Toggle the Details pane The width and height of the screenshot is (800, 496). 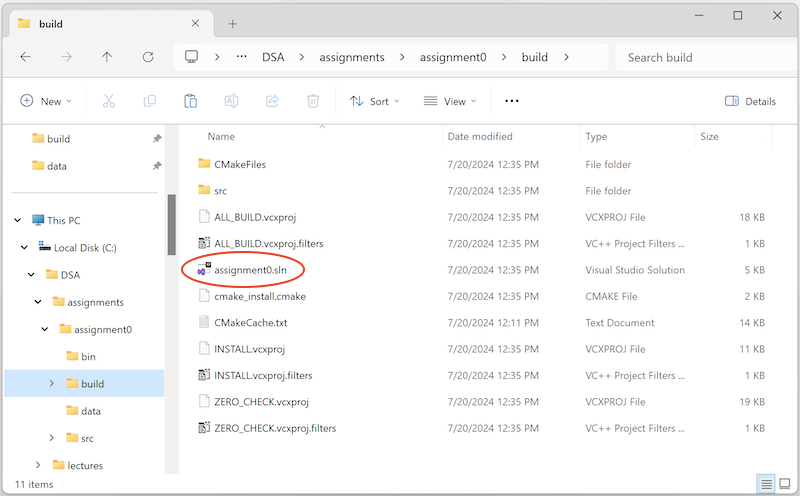[x=750, y=101]
